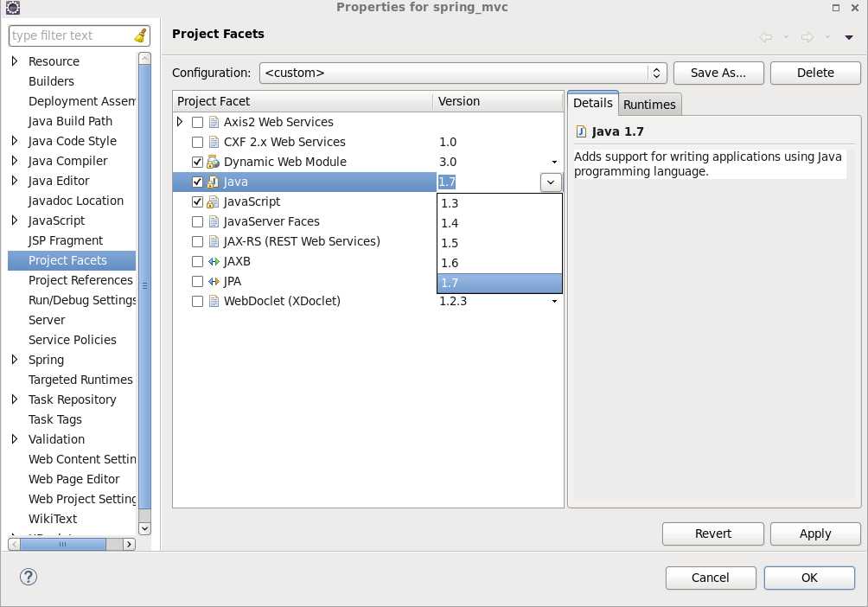This screenshot has width=868, height=607.
Task: Expand the Task Repository node
Action: click(x=15, y=399)
